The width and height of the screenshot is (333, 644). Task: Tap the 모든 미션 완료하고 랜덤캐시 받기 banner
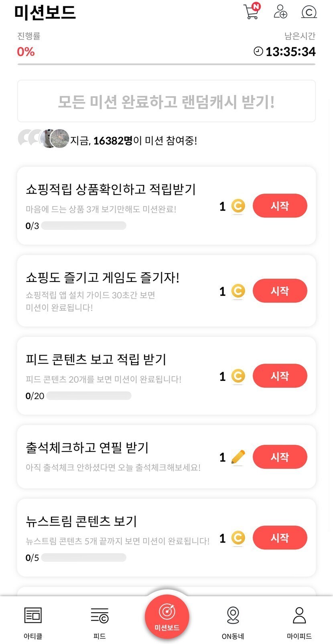coord(166,101)
